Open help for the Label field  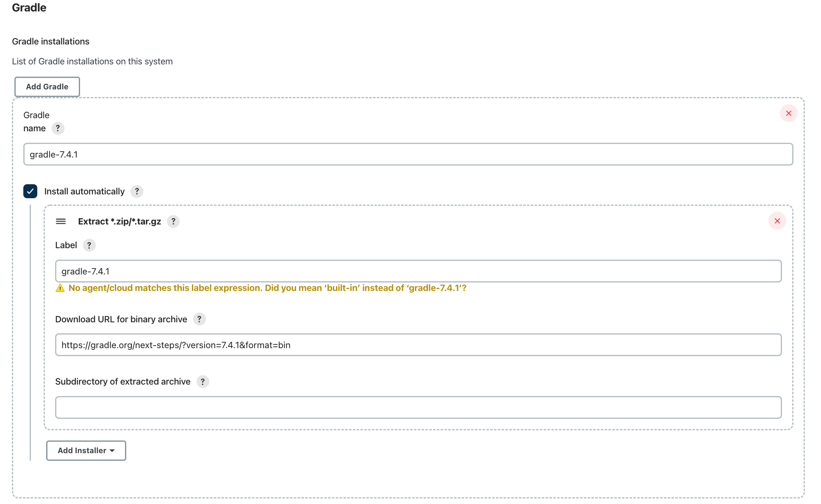pyautogui.click(x=89, y=245)
